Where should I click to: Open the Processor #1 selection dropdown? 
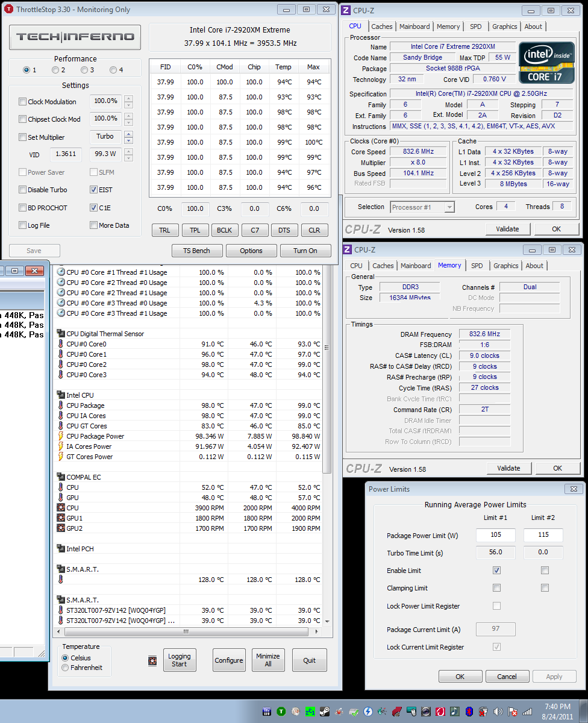click(422, 207)
